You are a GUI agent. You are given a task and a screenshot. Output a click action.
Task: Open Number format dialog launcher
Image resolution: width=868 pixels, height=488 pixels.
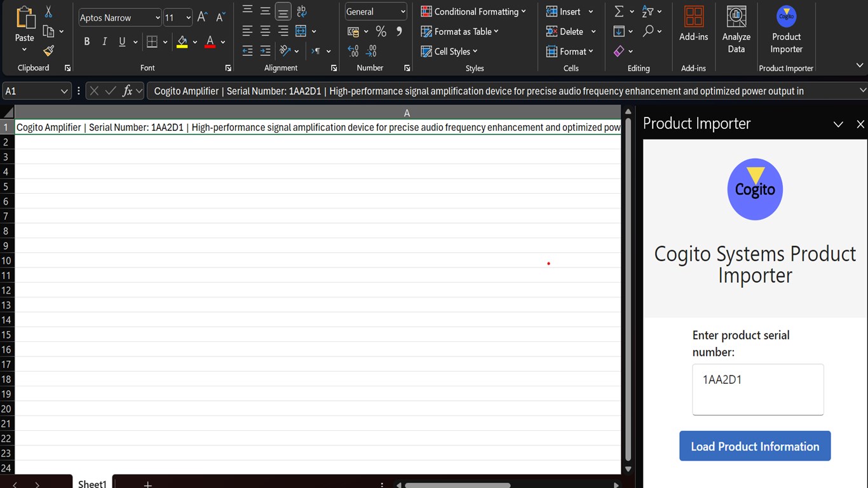407,68
